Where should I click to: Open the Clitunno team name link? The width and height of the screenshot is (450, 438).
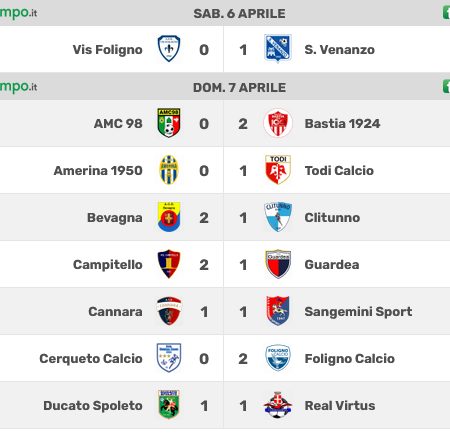[332, 218]
